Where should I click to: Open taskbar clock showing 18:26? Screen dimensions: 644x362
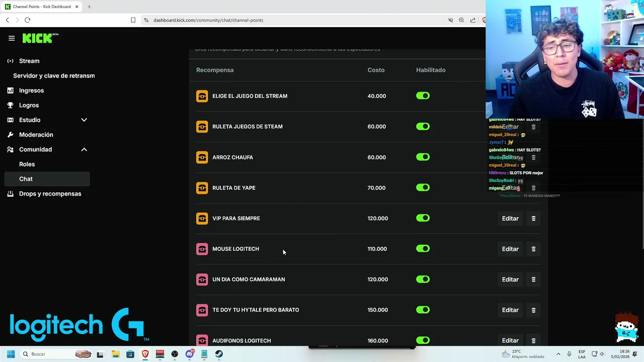[x=620, y=354]
